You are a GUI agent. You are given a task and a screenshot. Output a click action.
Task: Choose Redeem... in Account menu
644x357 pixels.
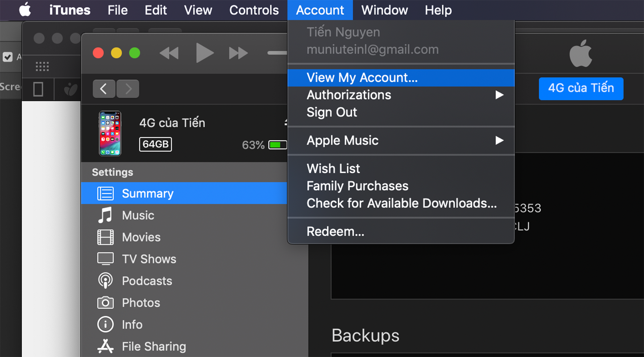click(x=401, y=232)
